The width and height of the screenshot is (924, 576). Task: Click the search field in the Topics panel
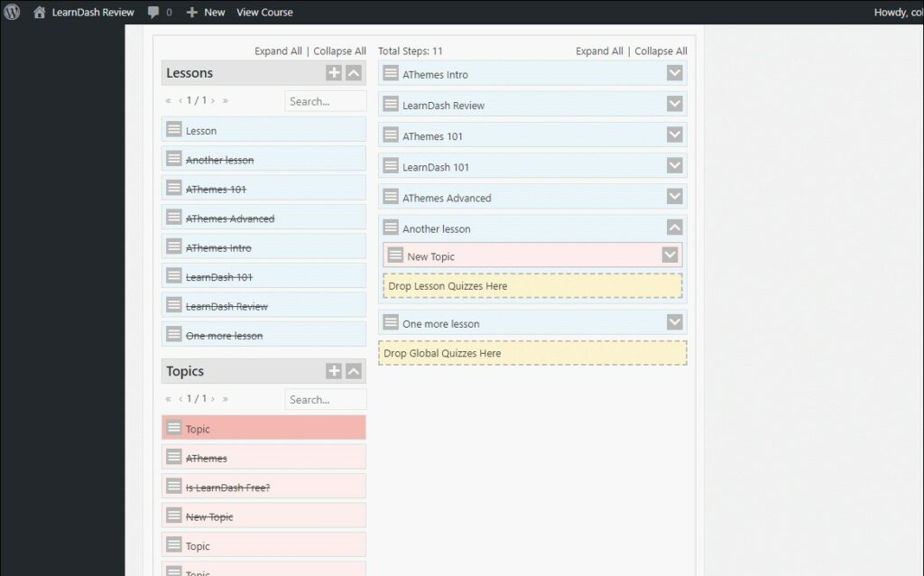coord(325,398)
